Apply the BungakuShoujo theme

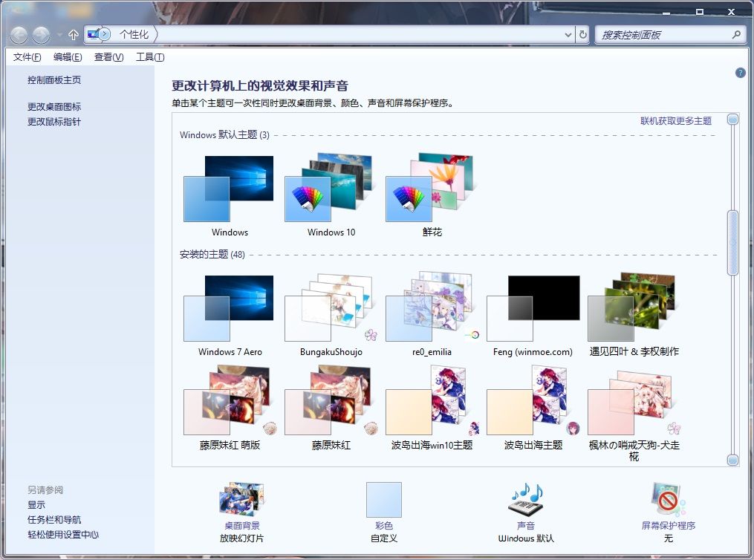pos(331,315)
